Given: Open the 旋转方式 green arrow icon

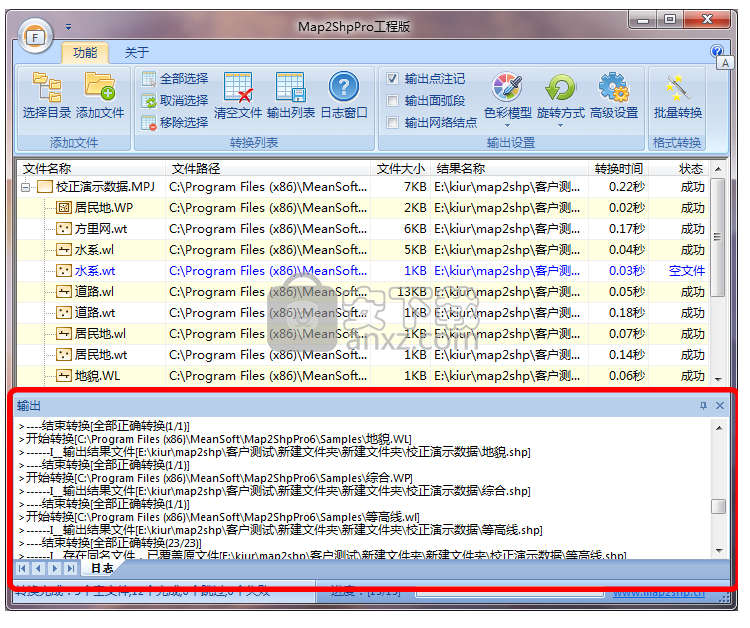Looking at the screenshot, I should [x=560, y=87].
